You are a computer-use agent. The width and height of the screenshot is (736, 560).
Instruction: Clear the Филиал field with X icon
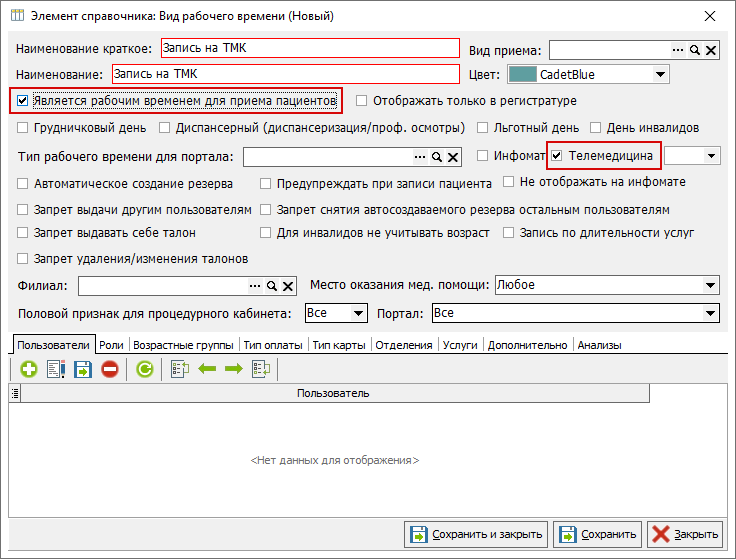pyautogui.click(x=288, y=286)
